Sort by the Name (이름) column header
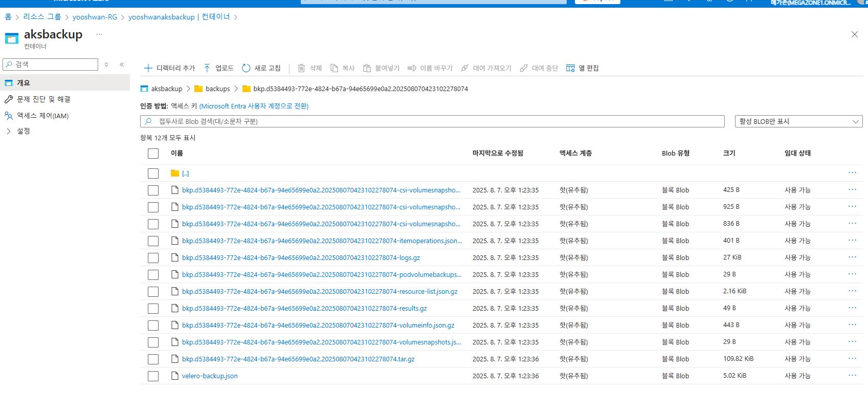Viewport: 868px width, 411px height. [177, 153]
